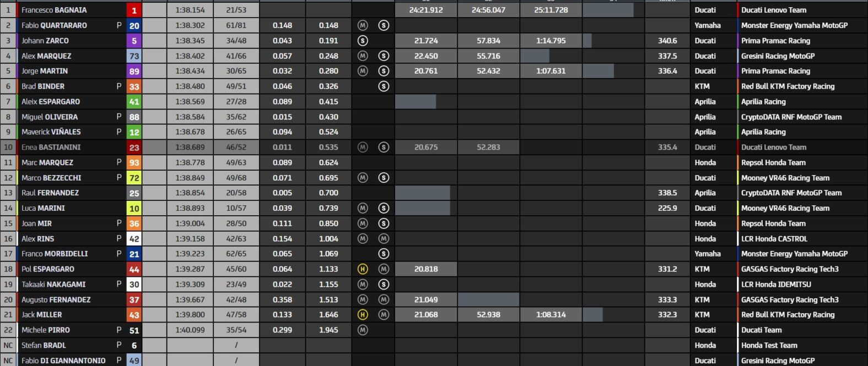
Task: Click the M tyre icon in Pol Espargaro's row
Action: [x=384, y=269]
